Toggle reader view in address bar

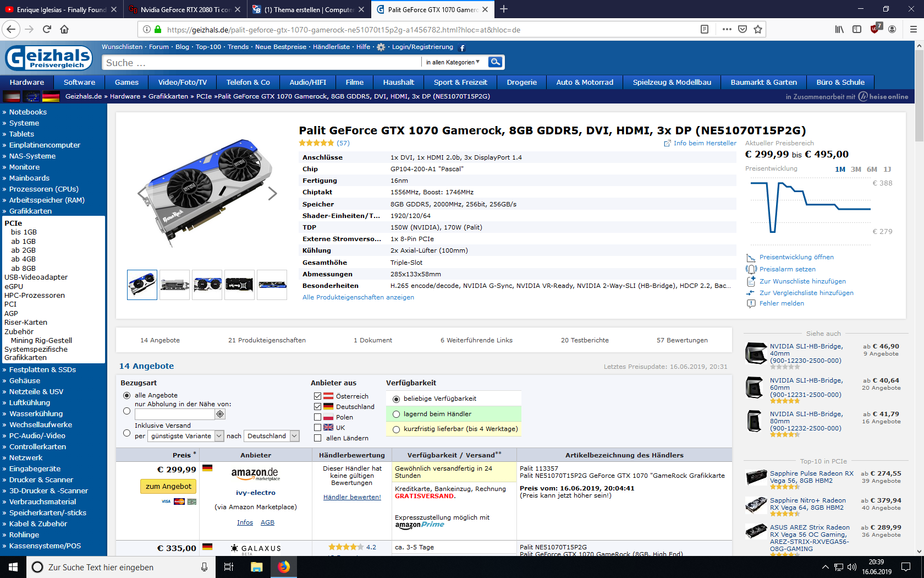pyautogui.click(x=705, y=29)
